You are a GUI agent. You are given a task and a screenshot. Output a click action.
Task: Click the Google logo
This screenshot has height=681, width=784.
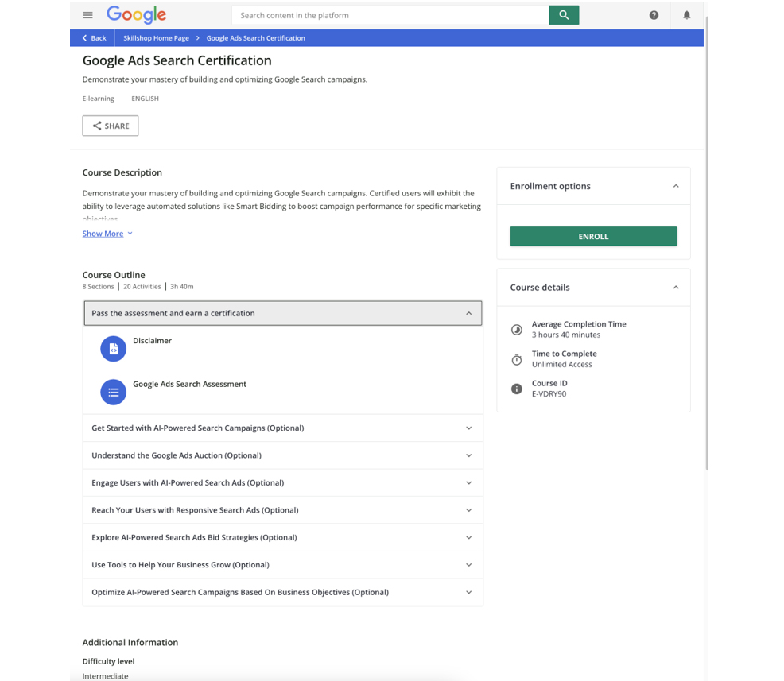coord(136,15)
